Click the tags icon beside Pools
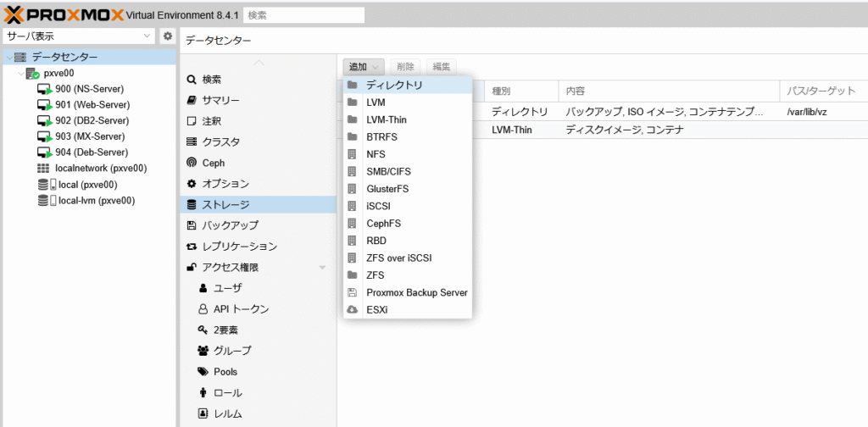 203,372
